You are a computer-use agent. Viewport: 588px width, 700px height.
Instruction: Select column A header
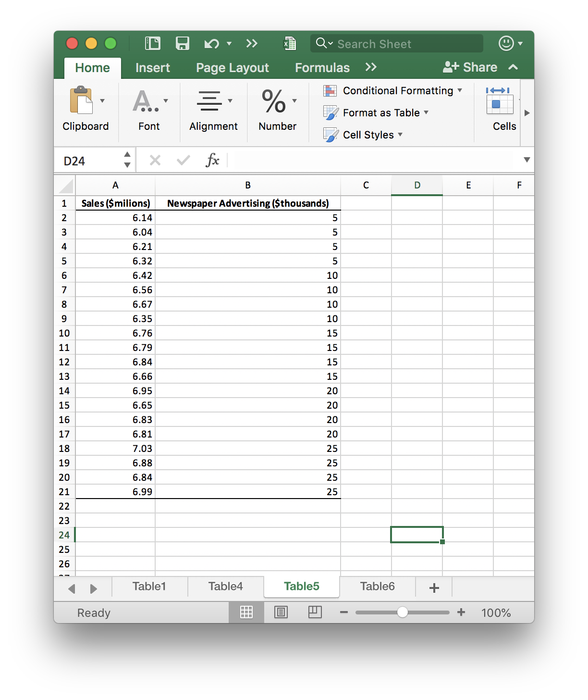point(115,185)
